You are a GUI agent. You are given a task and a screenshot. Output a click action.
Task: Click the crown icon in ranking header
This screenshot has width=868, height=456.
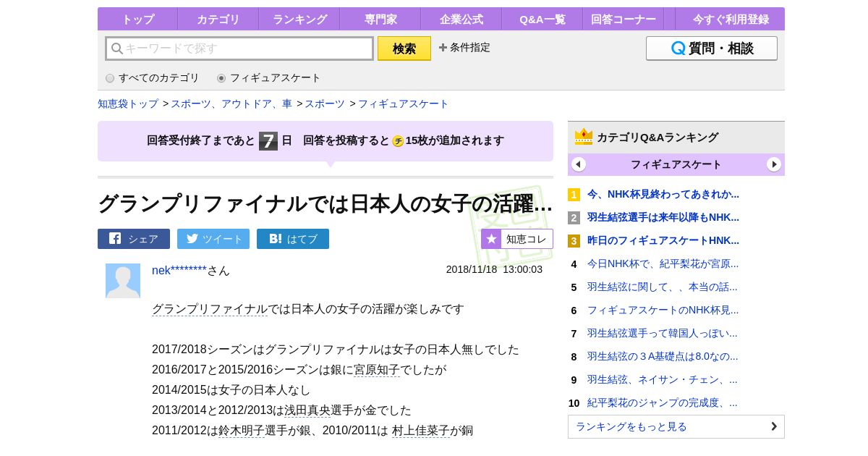point(583,137)
